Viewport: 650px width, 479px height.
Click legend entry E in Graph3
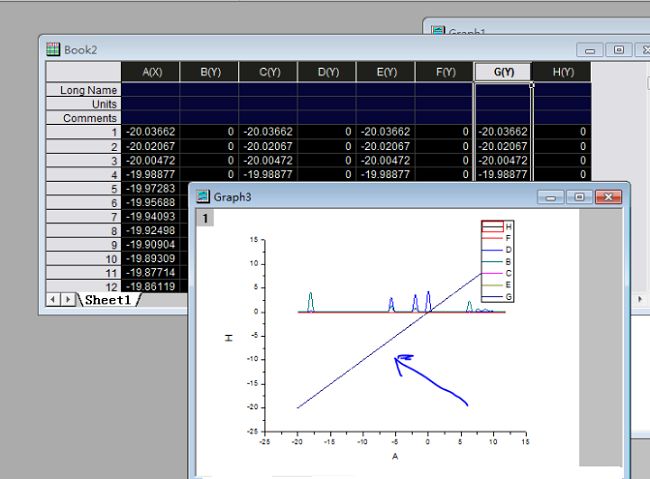pyautogui.click(x=497, y=285)
